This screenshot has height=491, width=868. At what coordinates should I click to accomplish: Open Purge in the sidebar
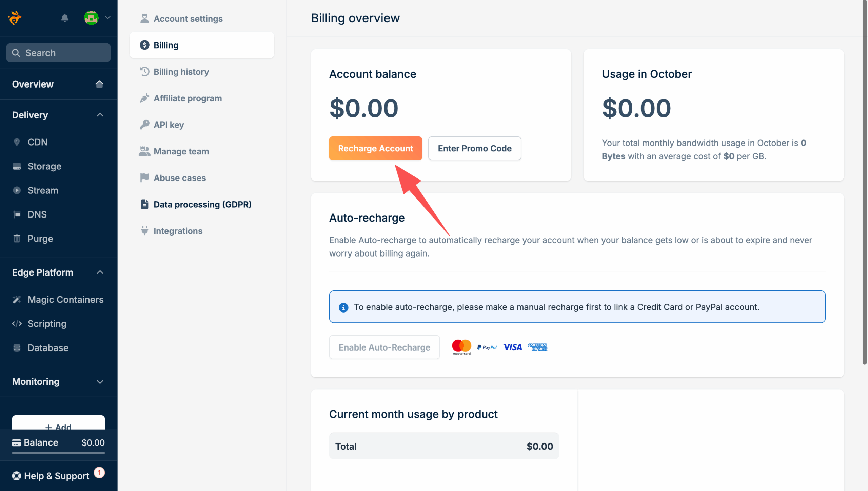pos(40,239)
